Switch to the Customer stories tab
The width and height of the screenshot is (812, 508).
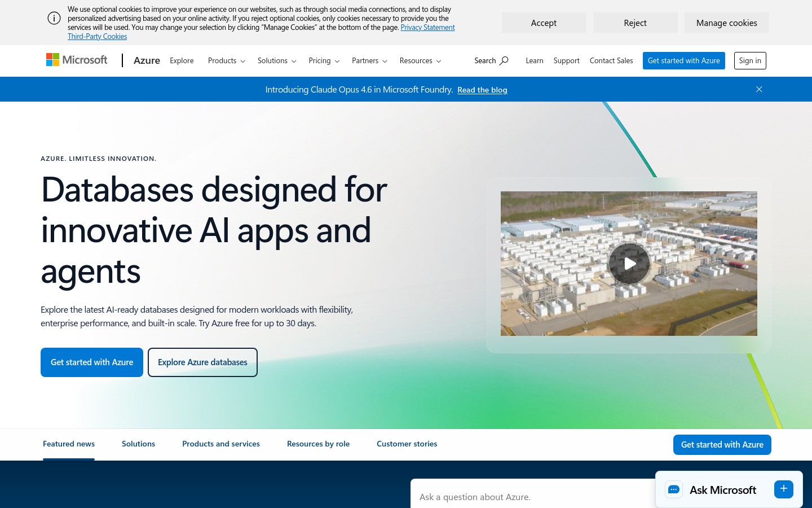[407, 444]
